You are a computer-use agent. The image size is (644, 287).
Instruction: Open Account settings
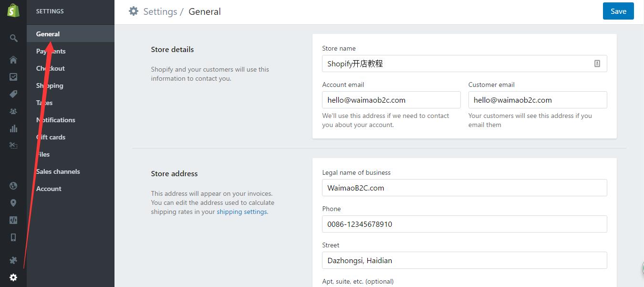(x=71, y=189)
